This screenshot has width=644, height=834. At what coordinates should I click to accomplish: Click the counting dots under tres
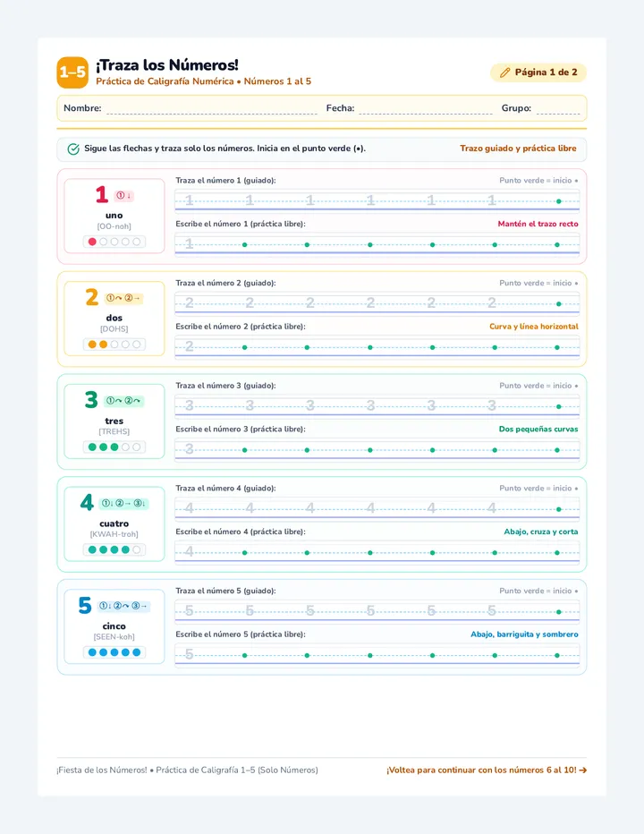pos(114,447)
